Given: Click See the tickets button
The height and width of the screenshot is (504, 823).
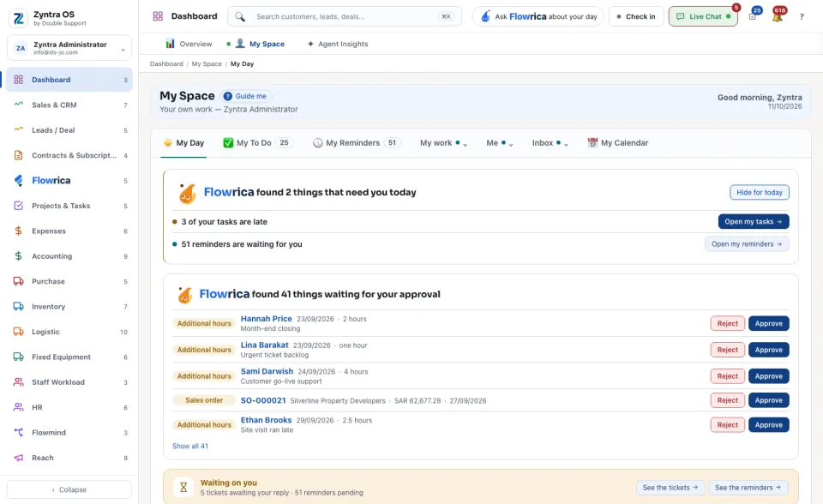Looking at the screenshot, I should click(670, 487).
